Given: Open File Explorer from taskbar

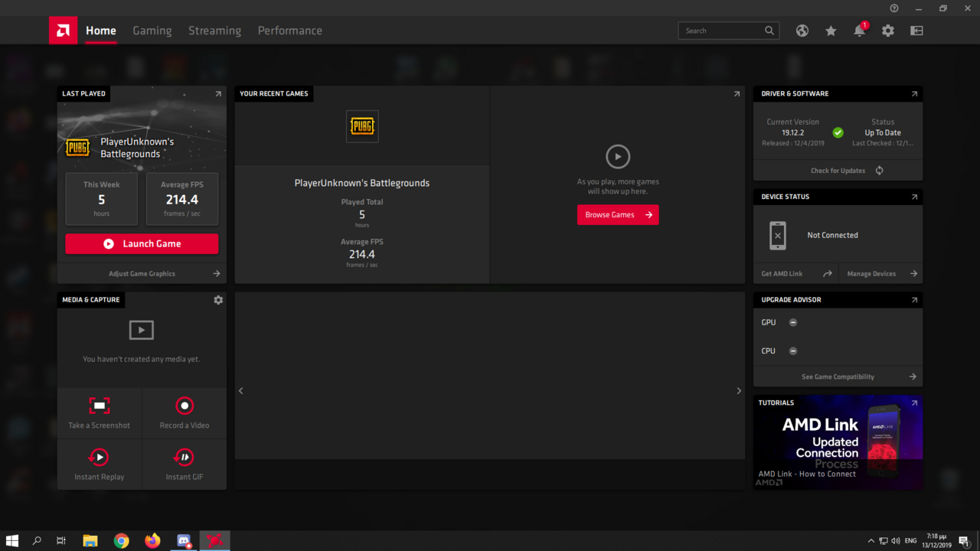Looking at the screenshot, I should click(90, 540).
